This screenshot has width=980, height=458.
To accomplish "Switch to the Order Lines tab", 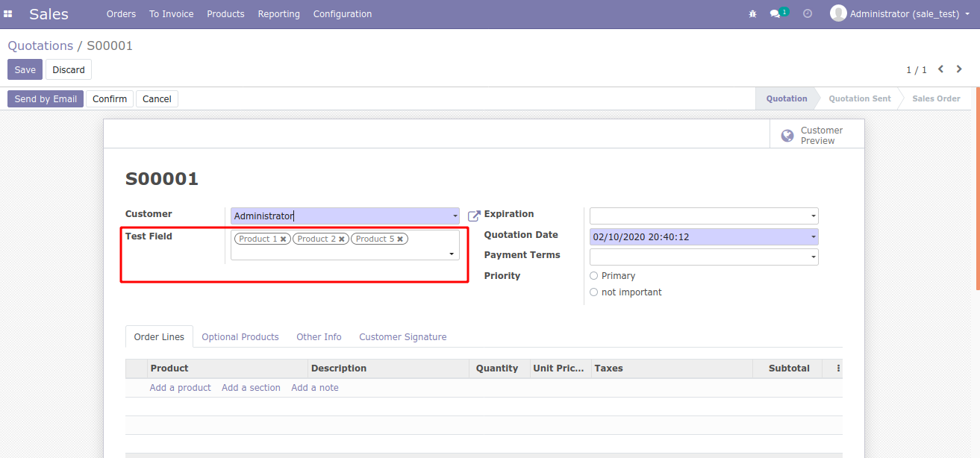I will [x=159, y=337].
